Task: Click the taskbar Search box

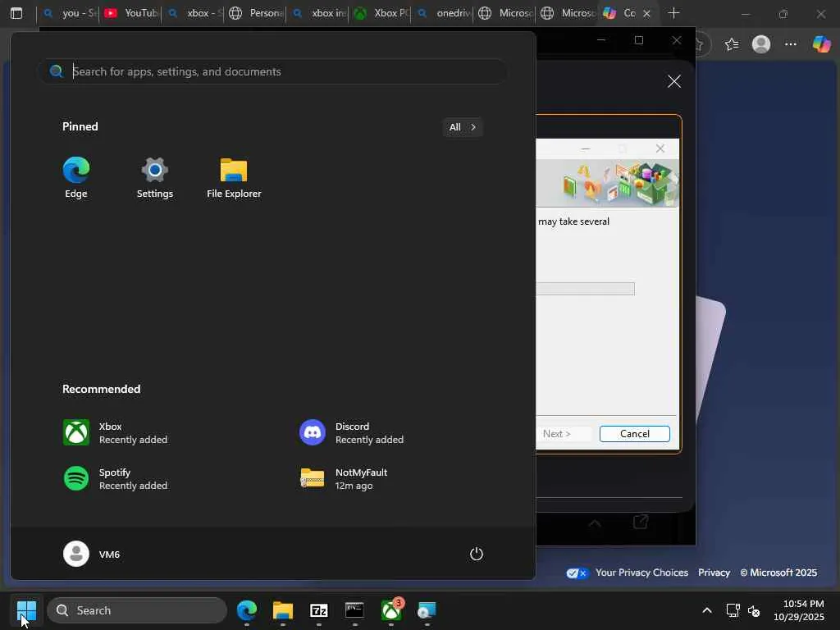Action: point(137,610)
